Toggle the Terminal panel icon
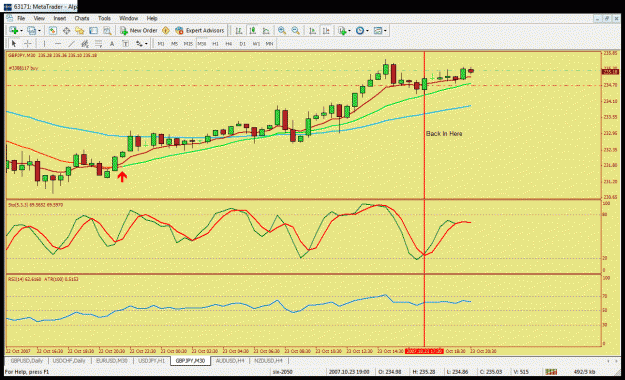 (x=93, y=31)
